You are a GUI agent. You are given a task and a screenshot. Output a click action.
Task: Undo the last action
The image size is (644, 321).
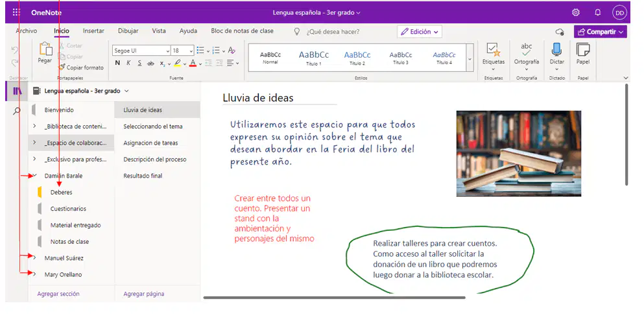tap(15, 51)
